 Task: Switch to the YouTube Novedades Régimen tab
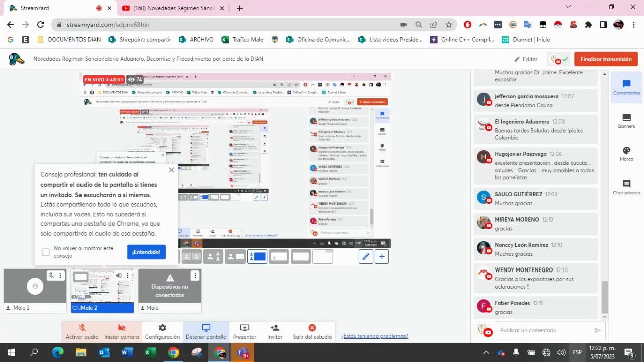tap(174, 8)
